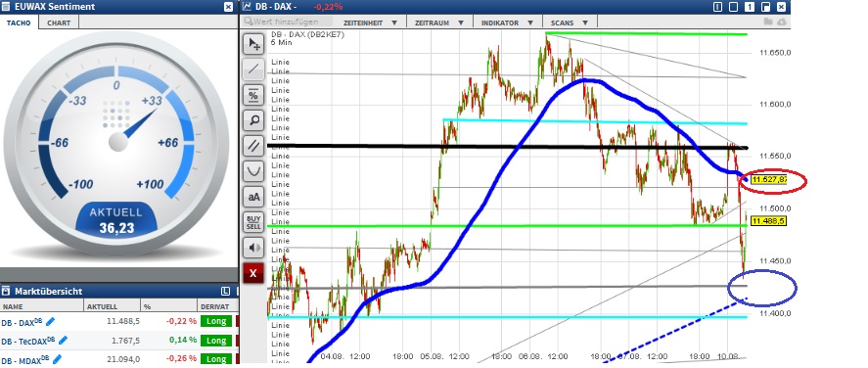
Task: Open the ZEITEINHEIT dropdown
Action: pos(370,23)
